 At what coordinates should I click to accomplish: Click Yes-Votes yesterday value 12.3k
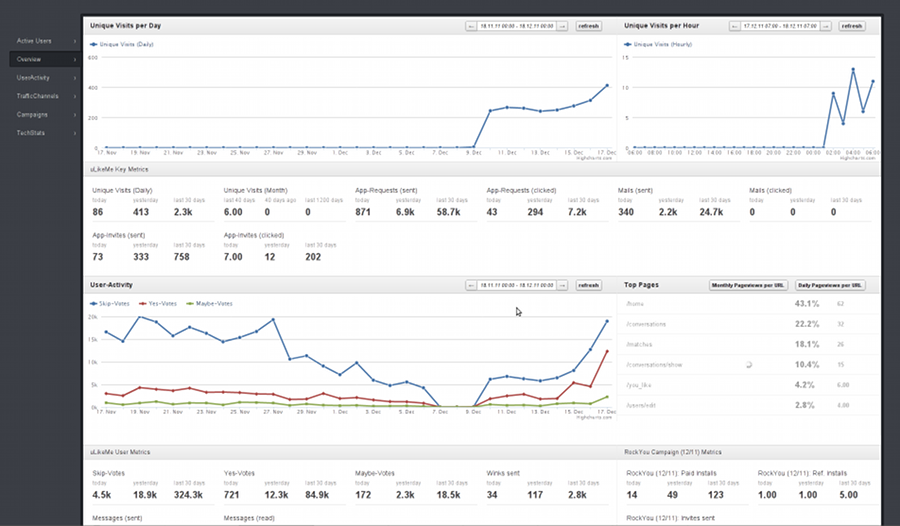pyautogui.click(x=276, y=494)
